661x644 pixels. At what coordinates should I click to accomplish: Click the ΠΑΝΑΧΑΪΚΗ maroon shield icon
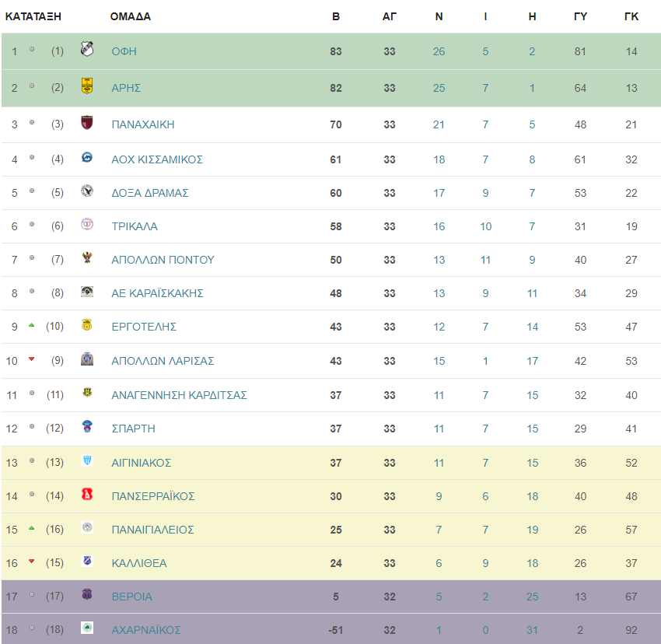(x=87, y=122)
